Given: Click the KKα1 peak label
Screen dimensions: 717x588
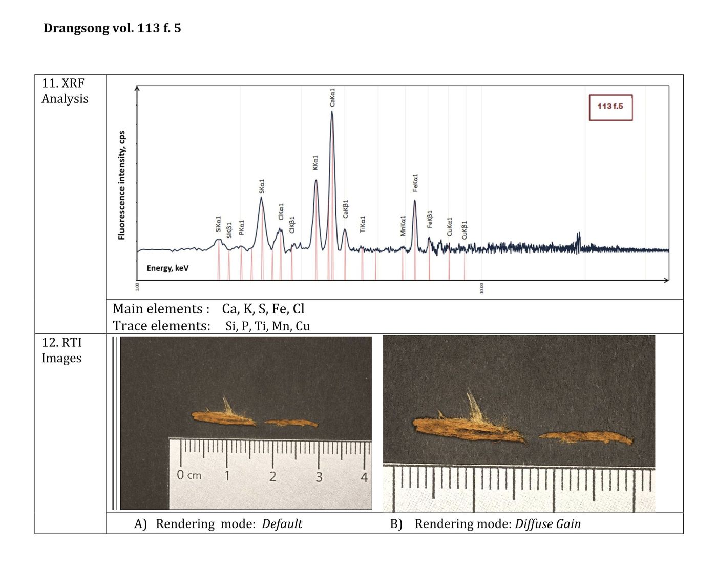Looking at the screenshot, I should coord(315,162).
